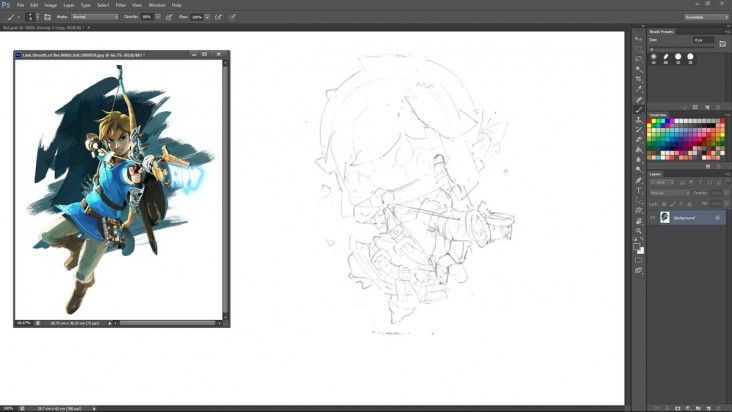Screen dimensions: 732x412
Task: Open the brush panel toggle in options bar
Action: click(x=47, y=17)
